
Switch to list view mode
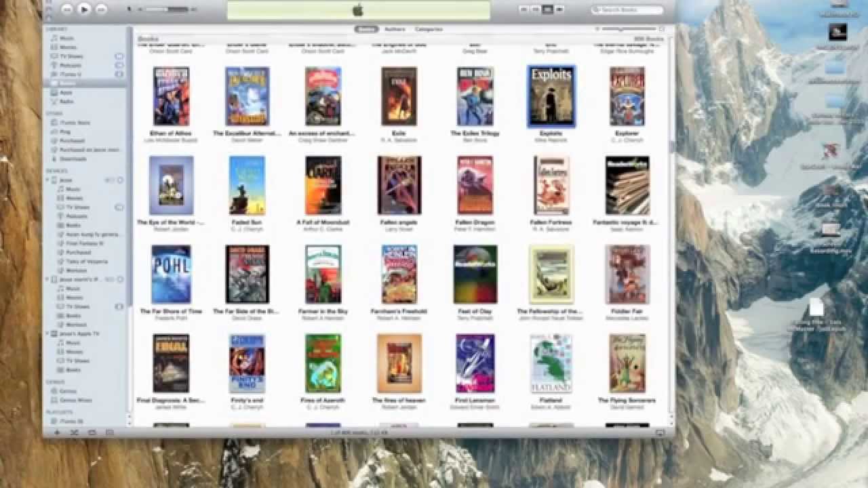(524, 9)
